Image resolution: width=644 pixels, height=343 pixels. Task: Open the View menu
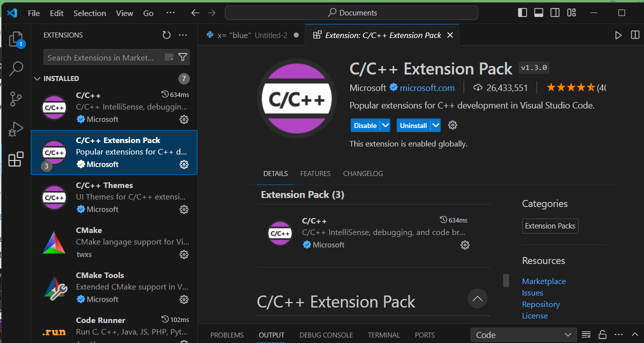click(x=125, y=13)
